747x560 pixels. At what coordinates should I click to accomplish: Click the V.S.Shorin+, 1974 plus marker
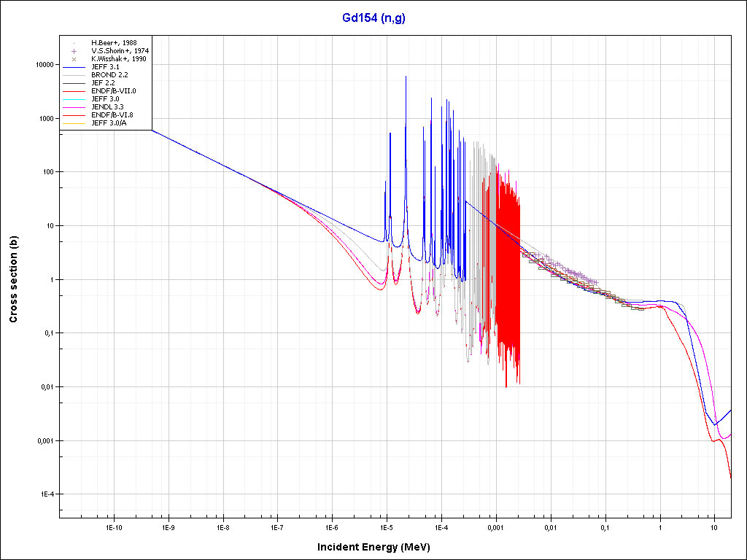pos(74,51)
